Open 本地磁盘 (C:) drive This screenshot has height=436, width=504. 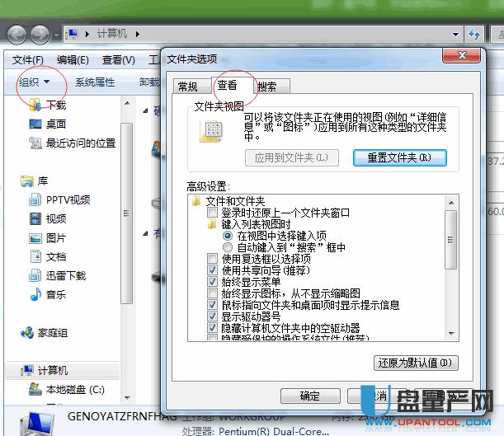(x=35, y=389)
